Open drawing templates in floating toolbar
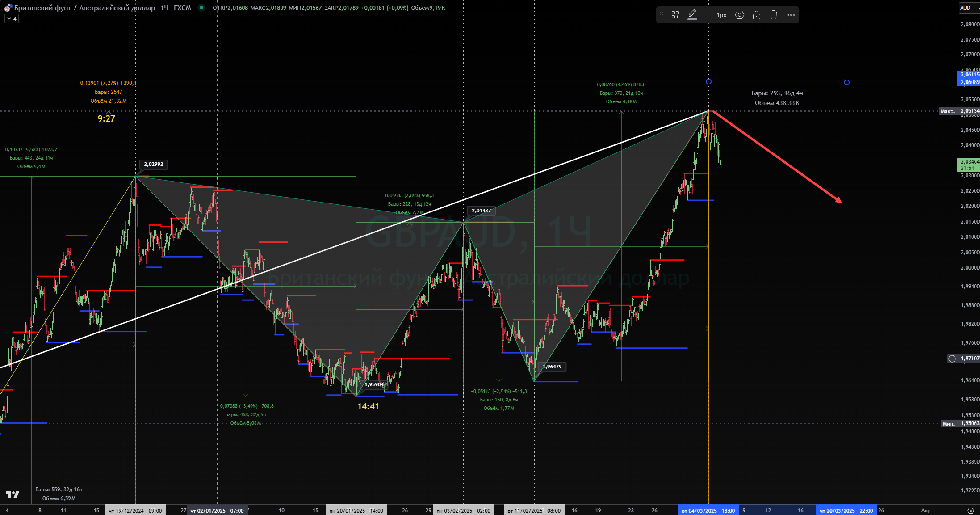Image resolution: width=980 pixels, height=515 pixels. pos(675,15)
